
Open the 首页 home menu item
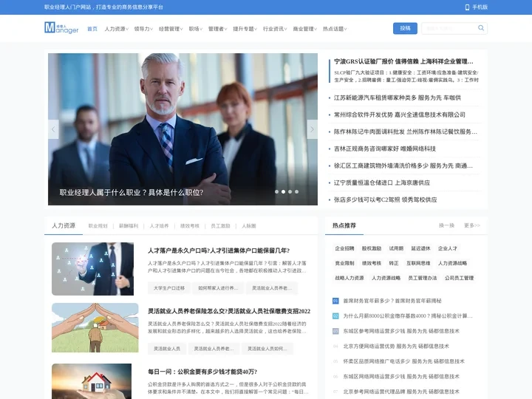click(x=92, y=29)
